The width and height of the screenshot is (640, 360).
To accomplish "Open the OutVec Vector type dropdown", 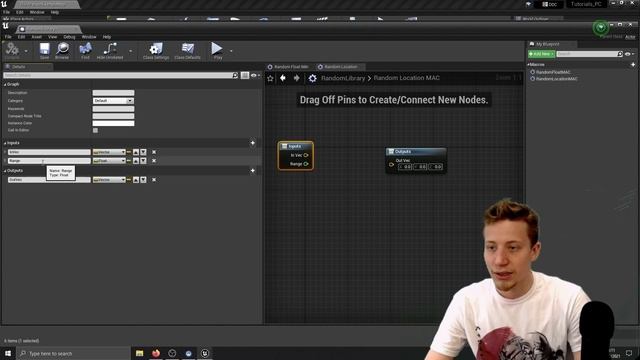I will coord(109,180).
